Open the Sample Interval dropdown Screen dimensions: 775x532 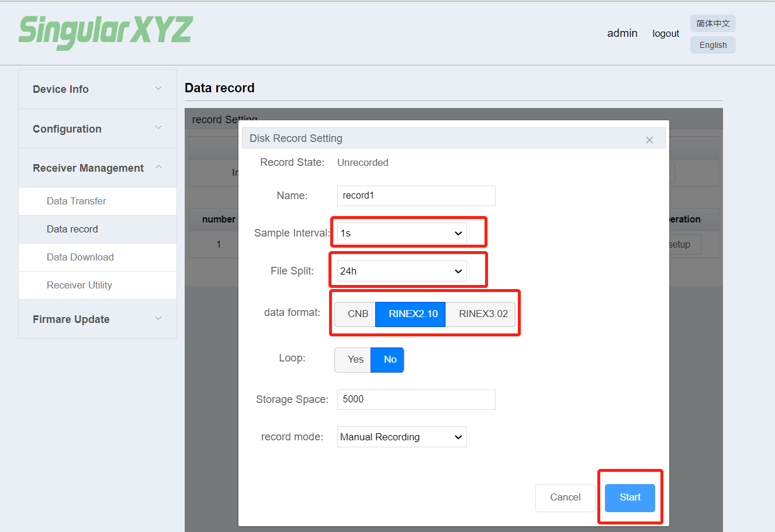click(402, 234)
